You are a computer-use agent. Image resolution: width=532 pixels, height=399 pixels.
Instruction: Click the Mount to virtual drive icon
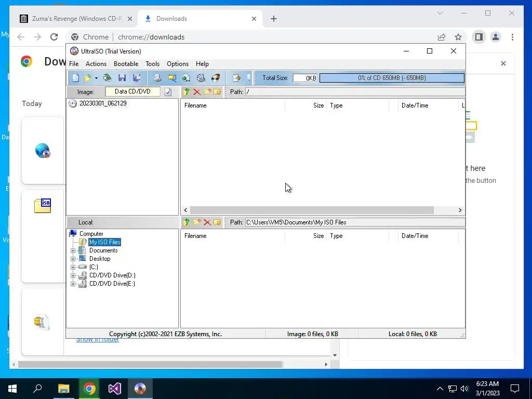pos(201,78)
